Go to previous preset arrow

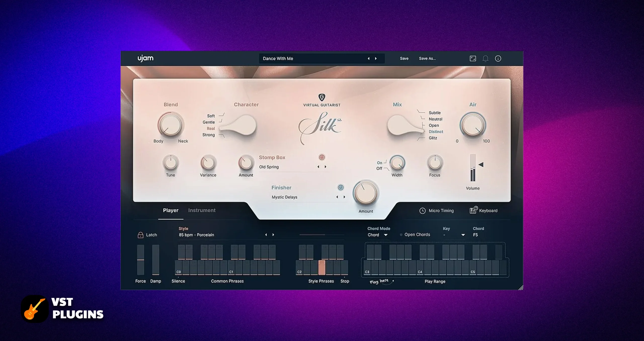tap(369, 59)
